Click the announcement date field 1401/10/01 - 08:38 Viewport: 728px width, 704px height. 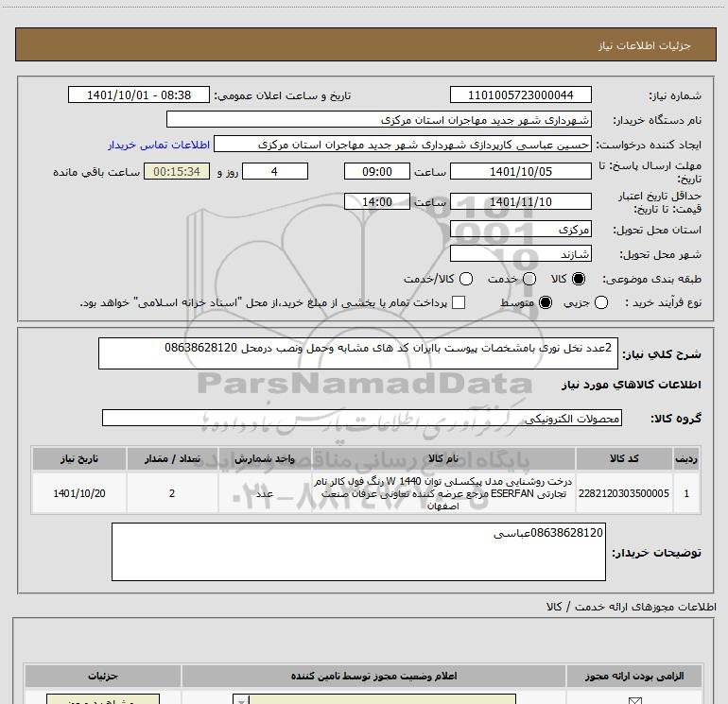click(x=139, y=94)
